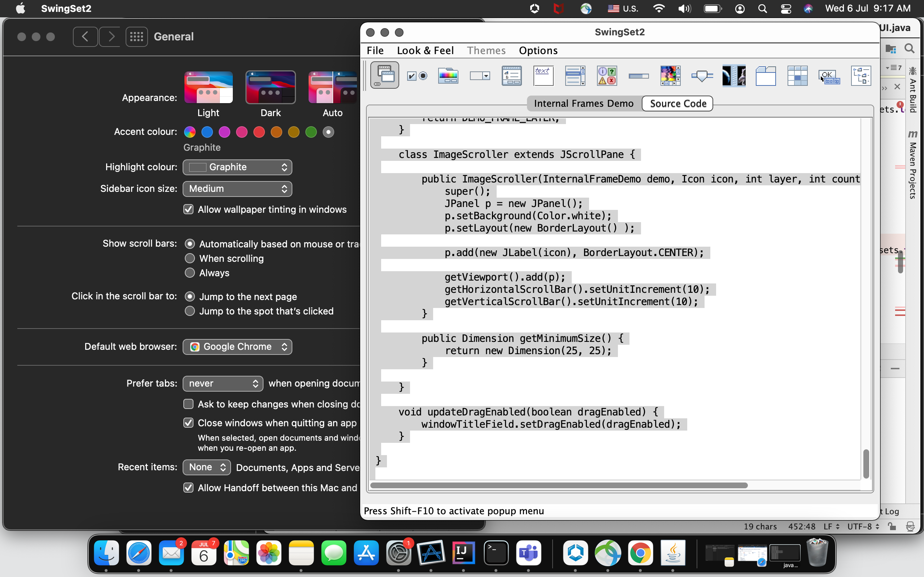Screen dimensions: 924x577
Task: Open the Highlight colour dropdown
Action: 237,167
